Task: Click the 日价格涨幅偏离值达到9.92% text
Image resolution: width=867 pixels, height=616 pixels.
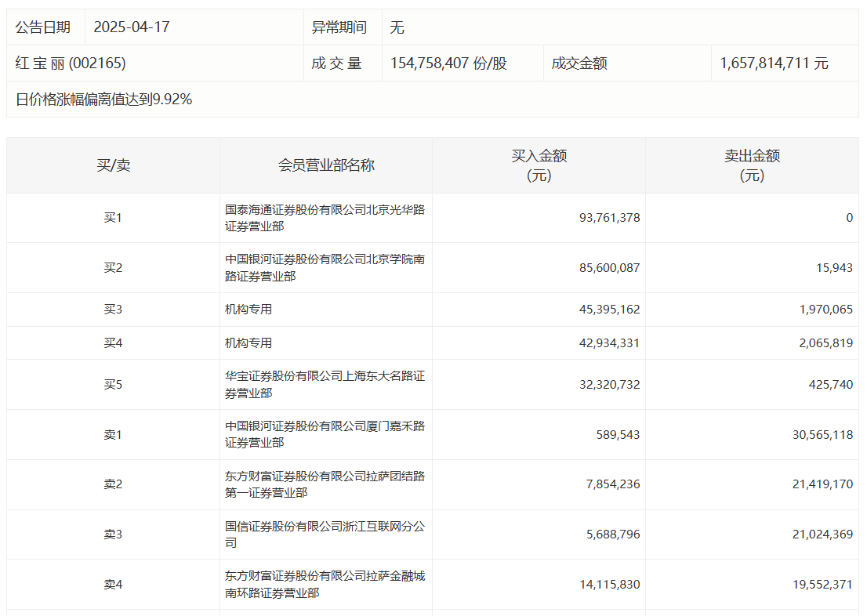Action: tap(103, 100)
